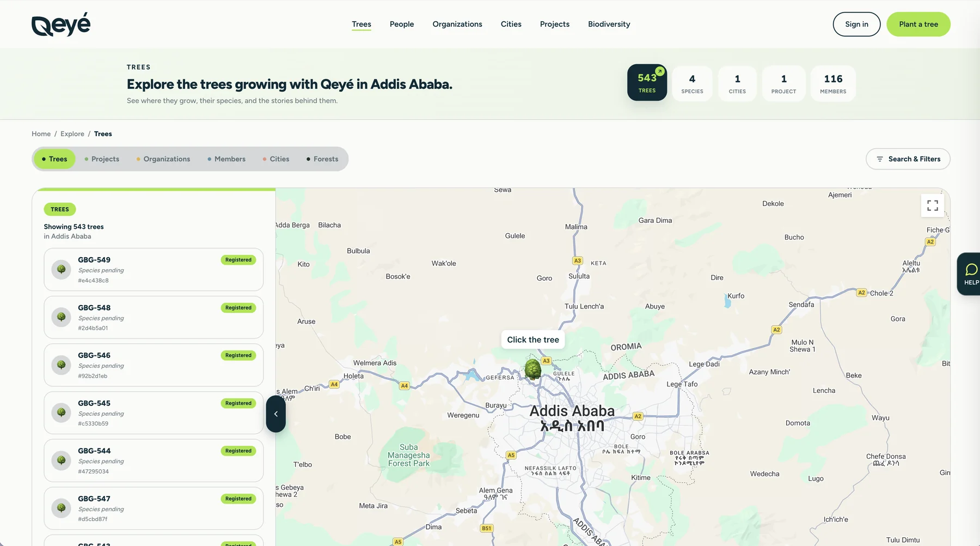The width and height of the screenshot is (980, 546).
Task: Go to Explore breadcrumb link
Action: pos(72,134)
